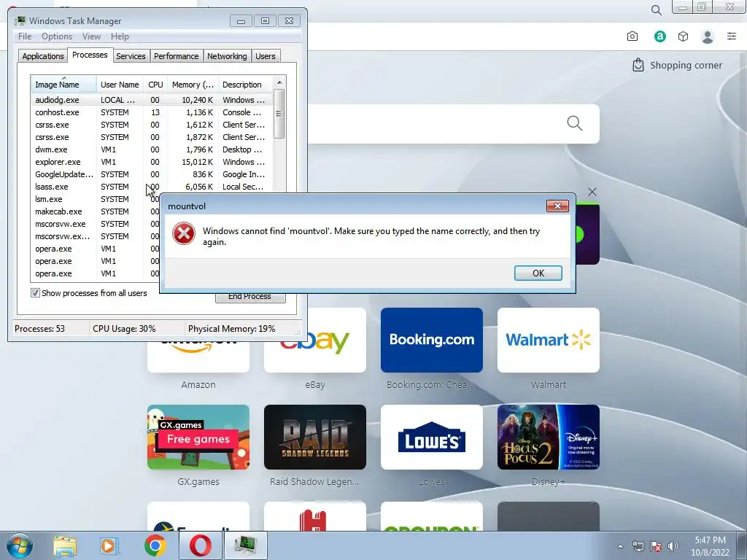Open the GX.games Free games tile
Image resolution: width=747 pixels, height=560 pixels.
pyautogui.click(x=198, y=437)
